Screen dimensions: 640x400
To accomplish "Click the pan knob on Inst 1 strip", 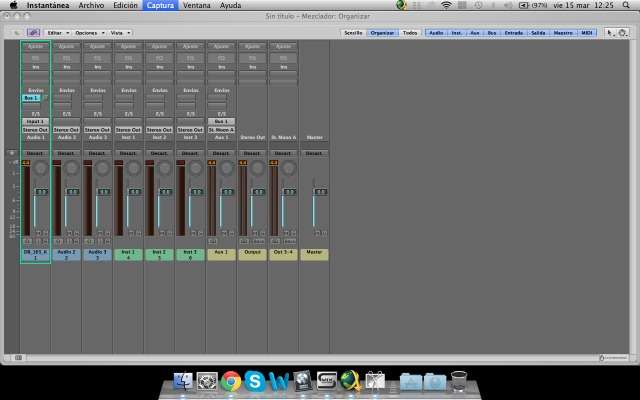I will (x=134, y=169).
